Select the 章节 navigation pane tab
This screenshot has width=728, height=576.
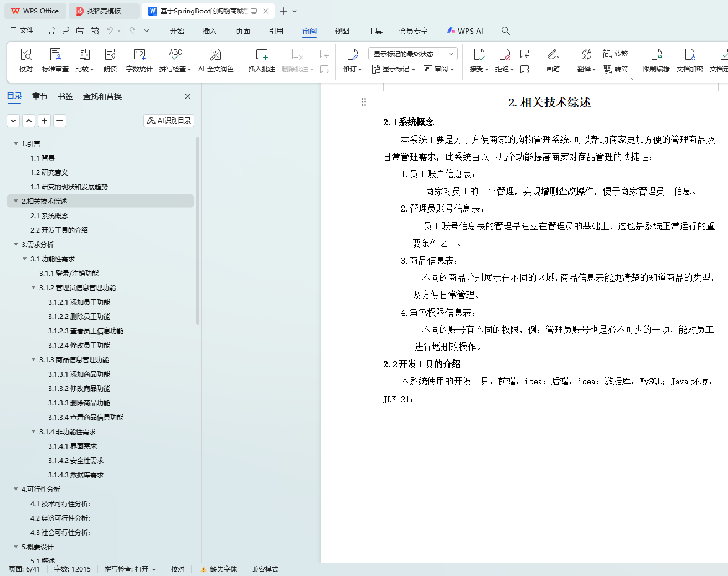[x=40, y=96]
